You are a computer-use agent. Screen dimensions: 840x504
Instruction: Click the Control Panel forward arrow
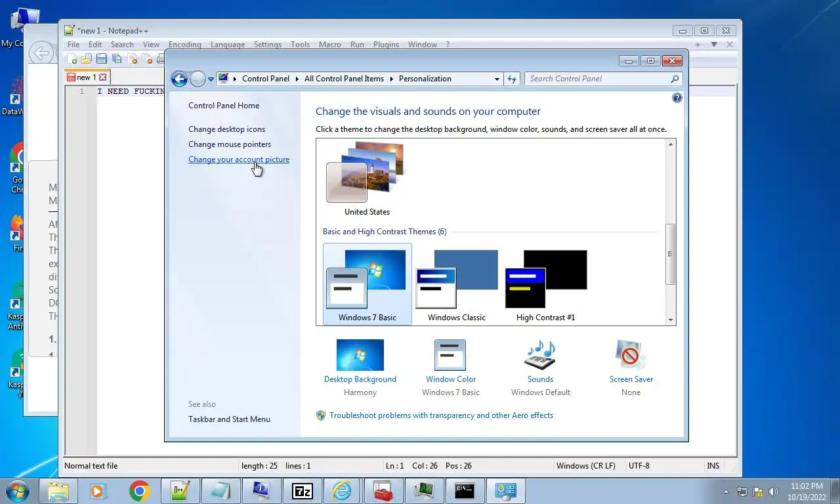[x=198, y=79]
